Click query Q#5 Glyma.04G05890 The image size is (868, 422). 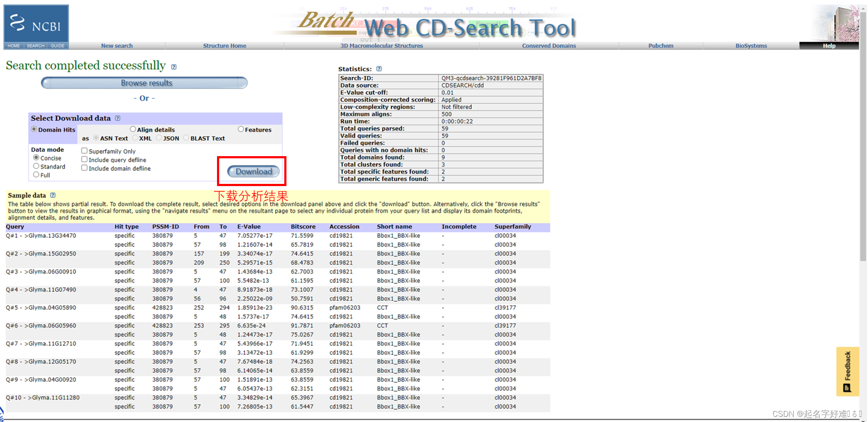click(x=41, y=308)
